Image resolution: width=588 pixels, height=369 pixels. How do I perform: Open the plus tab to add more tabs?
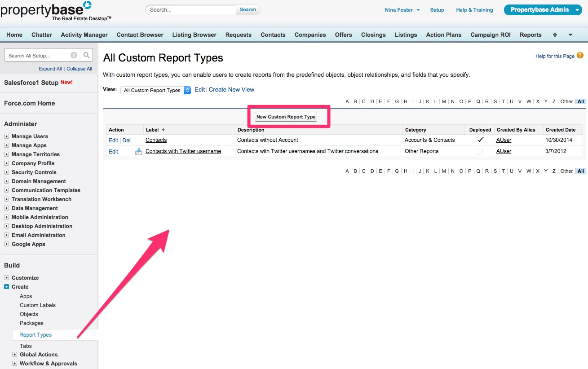pos(555,35)
